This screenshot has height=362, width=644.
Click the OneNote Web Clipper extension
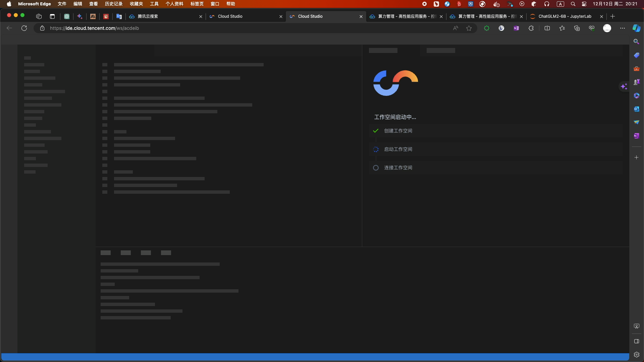click(x=516, y=28)
